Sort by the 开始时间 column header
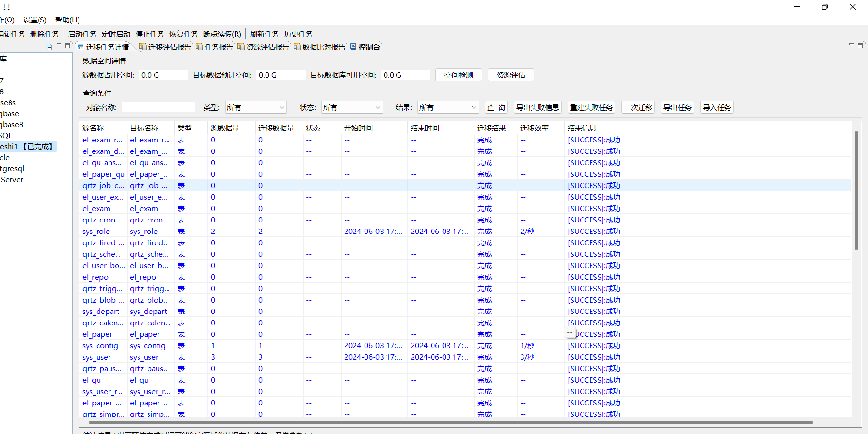Image resolution: width=868 pixels, height=434 pixels. [374, 128]
